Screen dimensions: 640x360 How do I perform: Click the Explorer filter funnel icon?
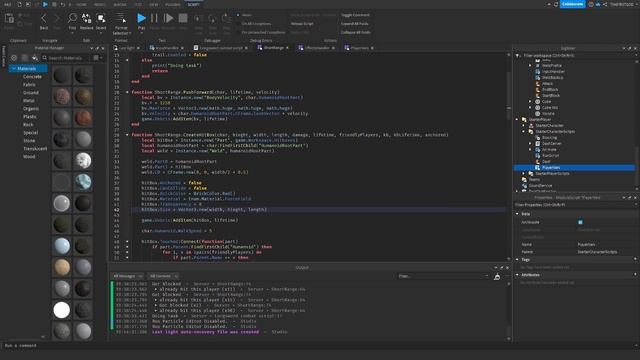(x=518, y=56)
